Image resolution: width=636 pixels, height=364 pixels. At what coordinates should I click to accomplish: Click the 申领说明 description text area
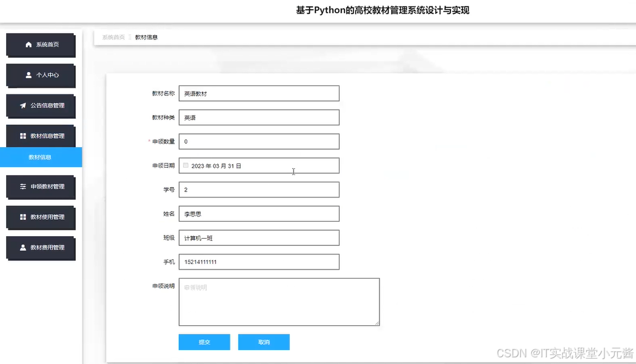pyautogui.click(x=279, y=301)
